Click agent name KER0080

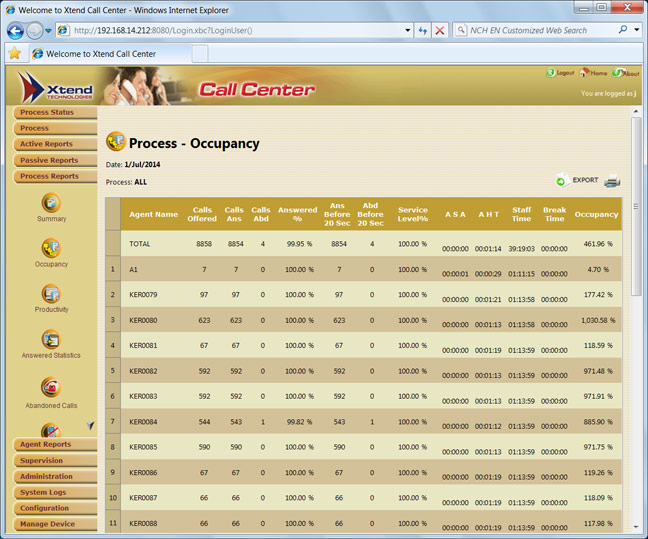pyautogui.click(x=143, y=320)
